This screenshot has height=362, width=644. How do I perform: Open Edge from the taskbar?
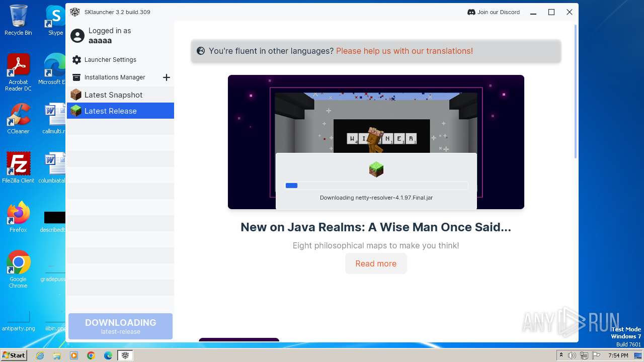108,355
